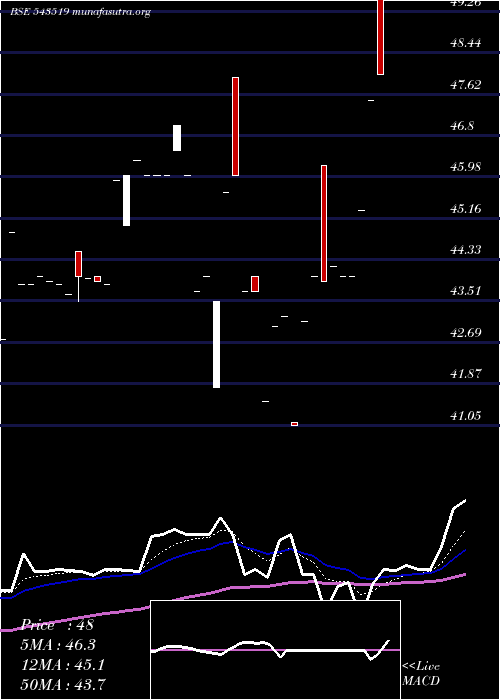The height and width of the screenshot is (700, 500).
Task: Select the white candle between 45.16 and 45.98
Action: pyautogui.click(x=126, y=200)
